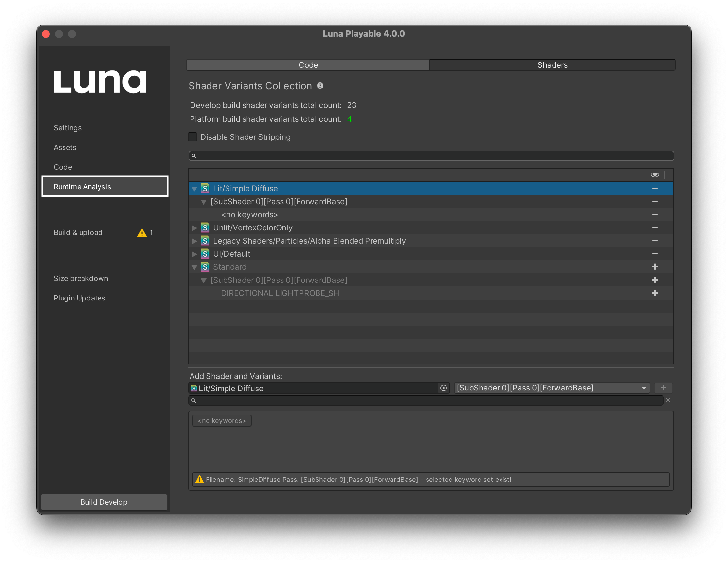Select the DIRECTIONAL LIGHTPROBE_SH row
Viewport: 728px width, 563px height.
[x=431, y=293]
